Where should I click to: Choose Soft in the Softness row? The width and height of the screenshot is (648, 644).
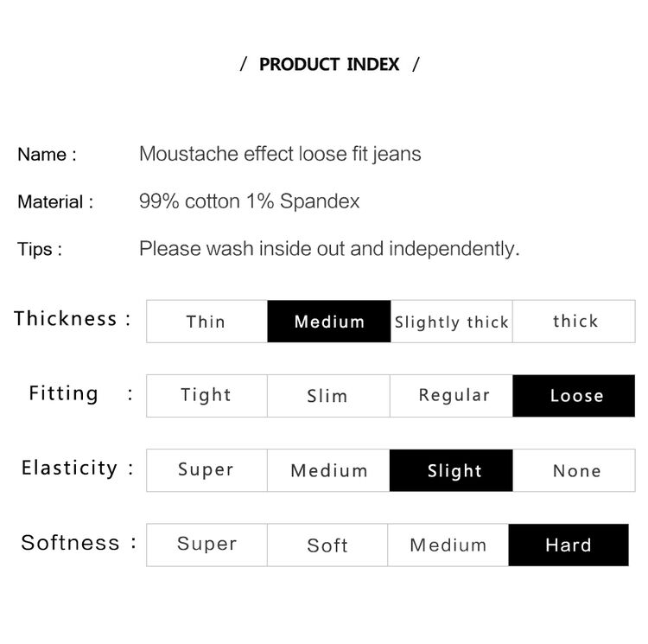coord(327,545)
